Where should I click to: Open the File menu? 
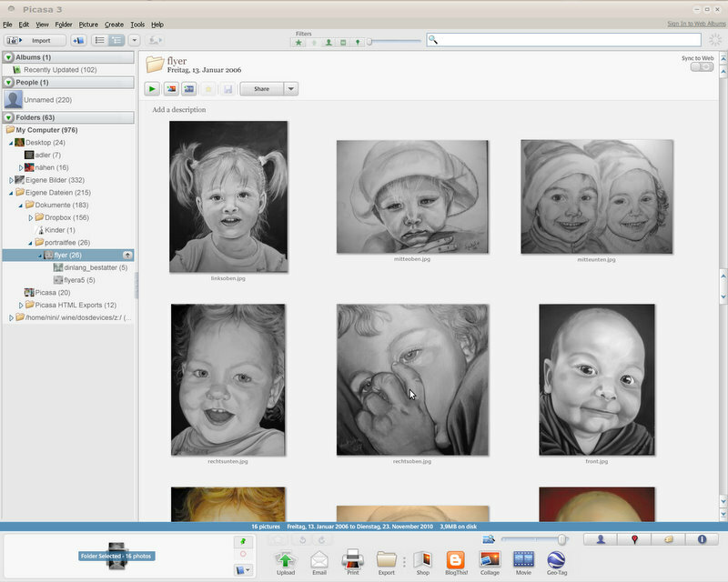[7, 25]
